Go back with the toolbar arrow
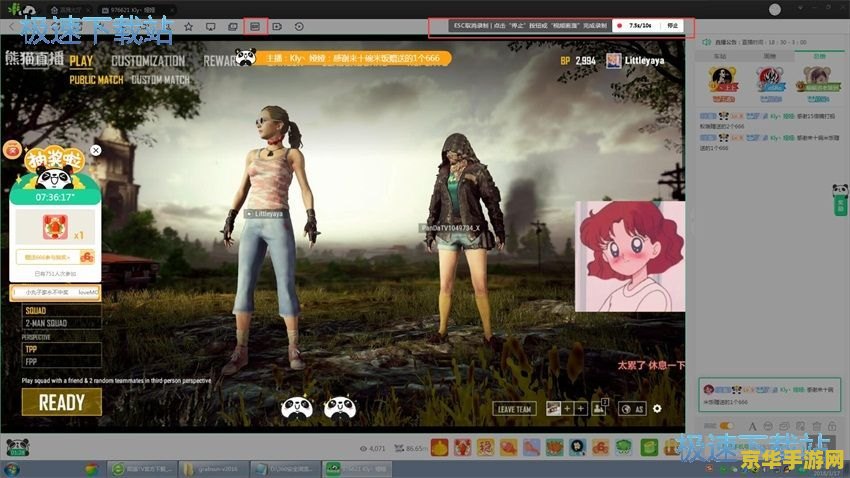The height and width of the screenshot is (478, 850). tap(11, 26)
